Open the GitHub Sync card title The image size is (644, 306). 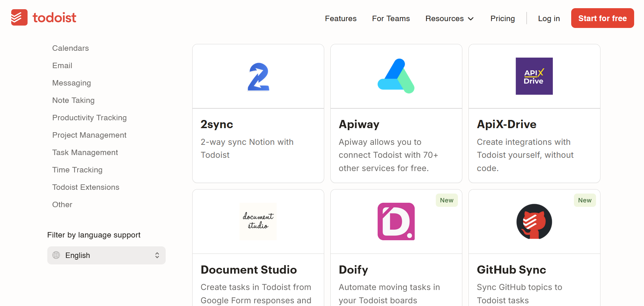(511, 270)
